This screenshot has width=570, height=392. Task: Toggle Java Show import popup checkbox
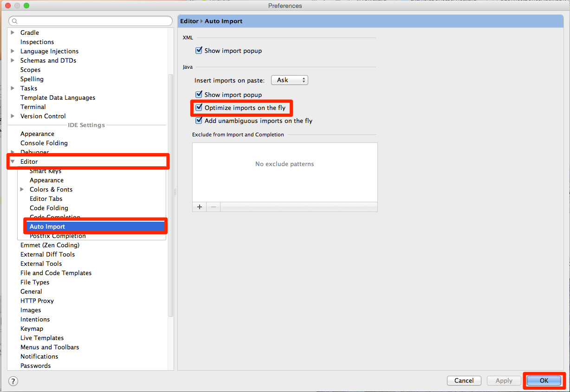tap(199, 95)
